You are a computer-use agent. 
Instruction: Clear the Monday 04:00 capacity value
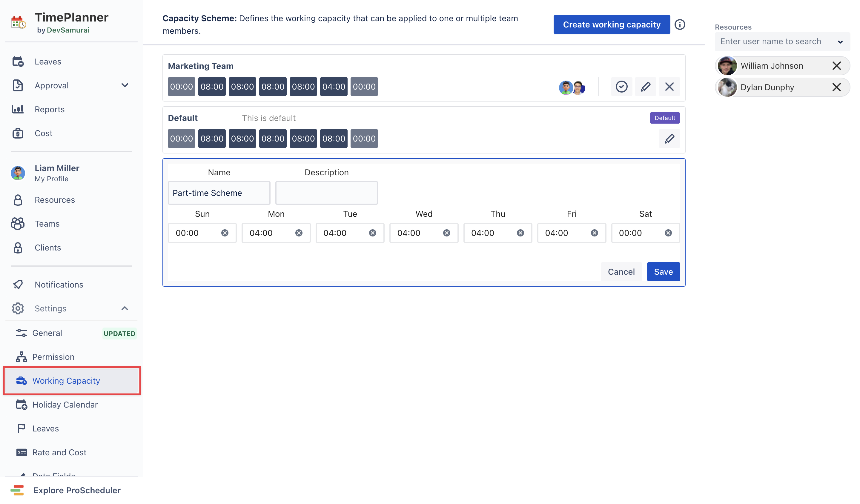299,233
